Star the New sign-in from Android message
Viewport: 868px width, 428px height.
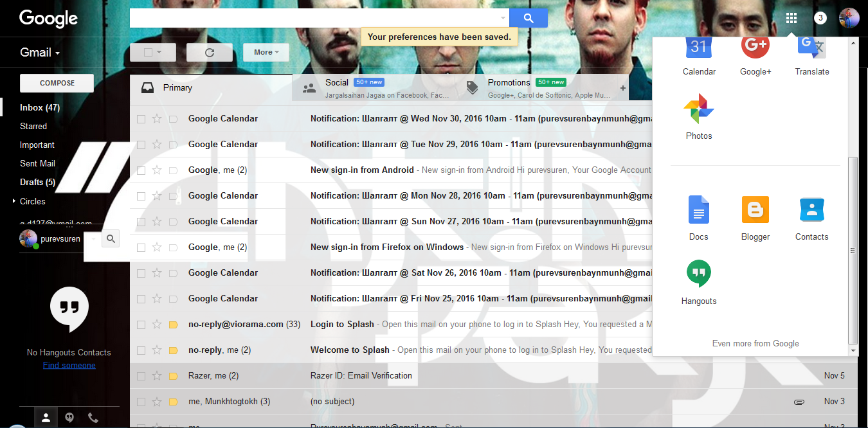coord(157,170)
